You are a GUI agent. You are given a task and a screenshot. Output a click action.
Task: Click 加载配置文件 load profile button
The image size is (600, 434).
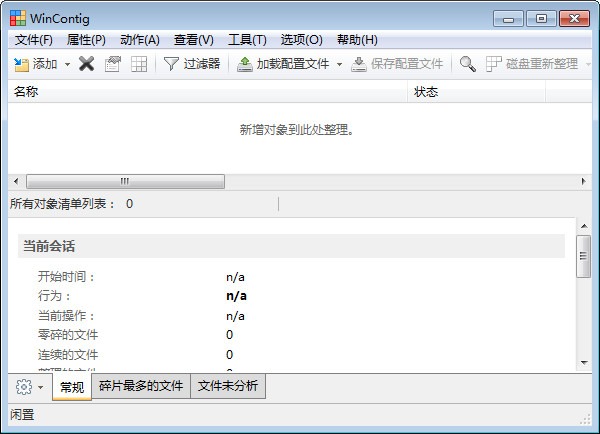click(283, 64)
